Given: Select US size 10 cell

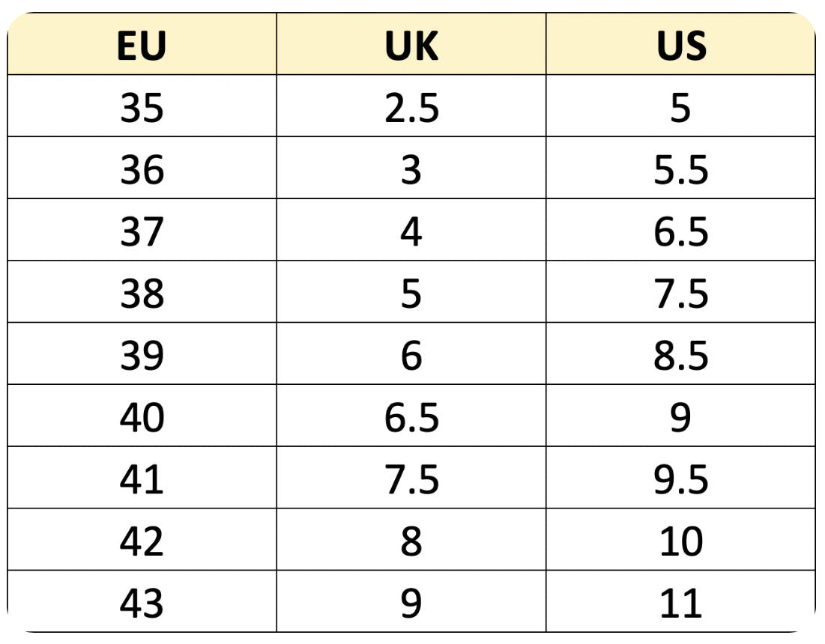Looking at the screenshot, I should (681, 541).
